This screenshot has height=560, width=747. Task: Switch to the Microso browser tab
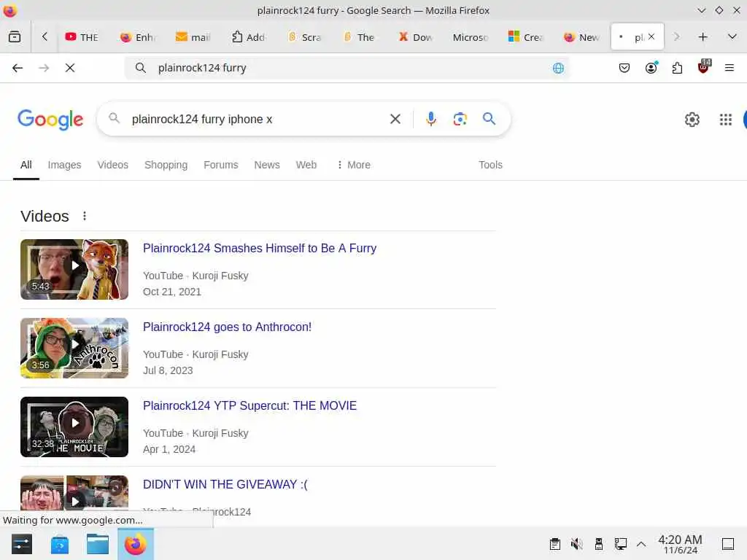(471, 36)
